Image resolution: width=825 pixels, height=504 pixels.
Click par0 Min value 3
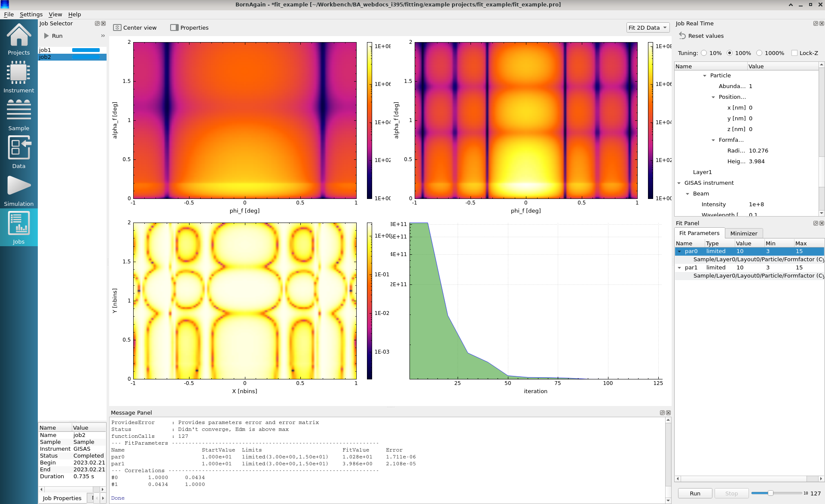[767, 251]
